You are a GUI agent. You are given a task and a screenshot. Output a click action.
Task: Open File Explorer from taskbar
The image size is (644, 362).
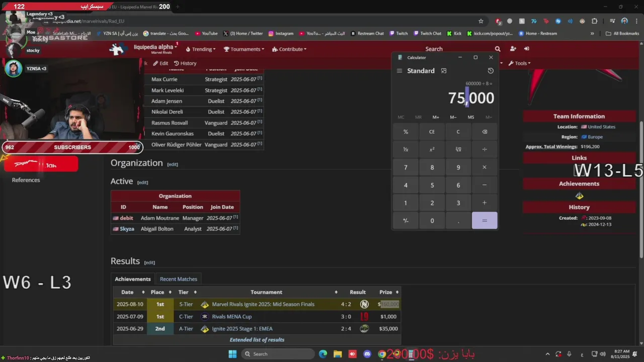338,354
